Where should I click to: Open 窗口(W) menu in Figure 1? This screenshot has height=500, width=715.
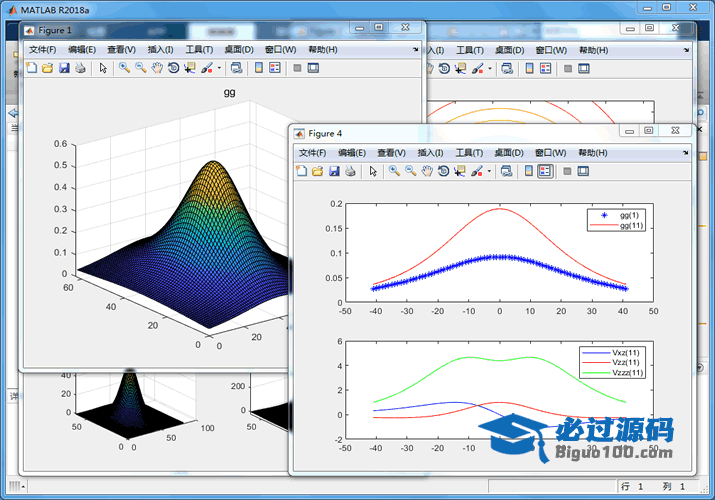(x=280, y=50)
